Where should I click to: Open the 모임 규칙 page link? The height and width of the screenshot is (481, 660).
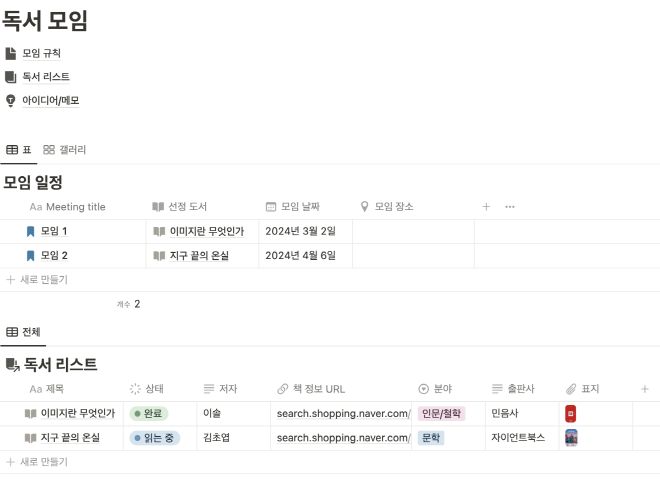tap(41, 53)
